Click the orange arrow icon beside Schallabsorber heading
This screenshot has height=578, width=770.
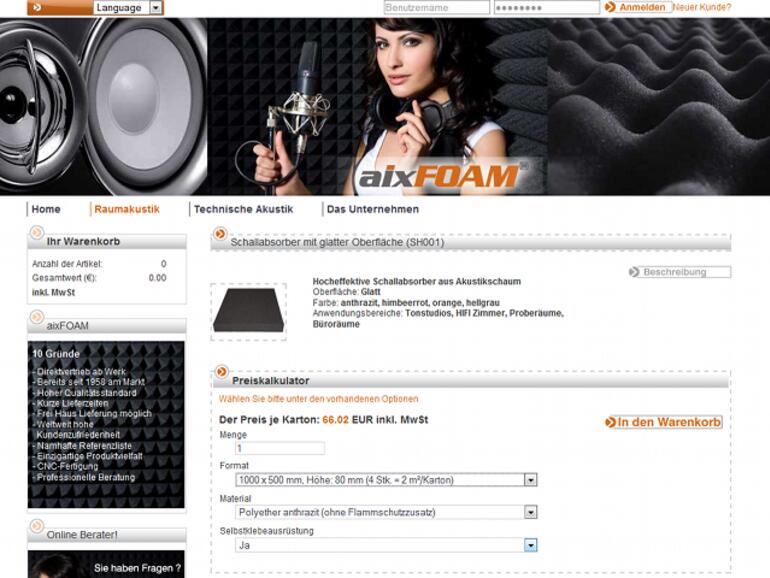[x=220, y=234]
